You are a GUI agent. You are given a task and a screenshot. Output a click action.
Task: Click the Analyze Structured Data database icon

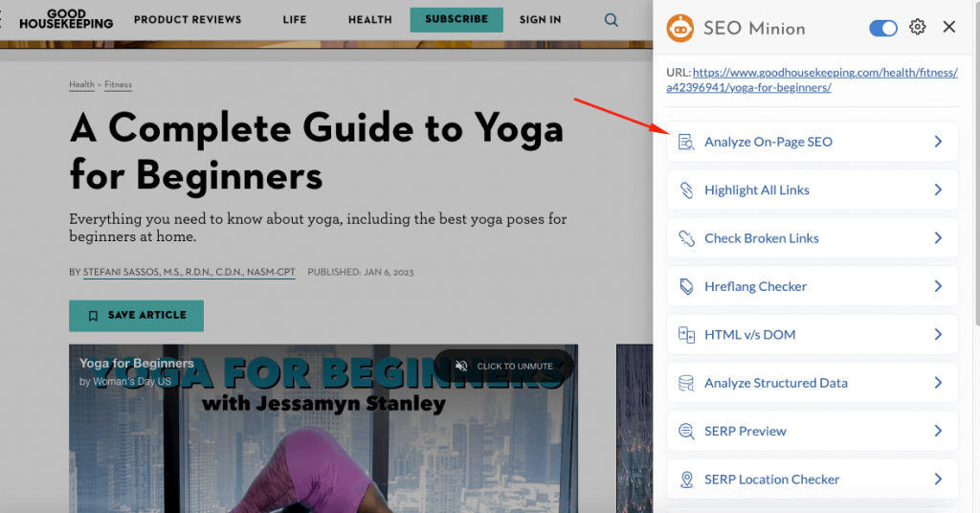pyautogui.click(x=686, y=383)
